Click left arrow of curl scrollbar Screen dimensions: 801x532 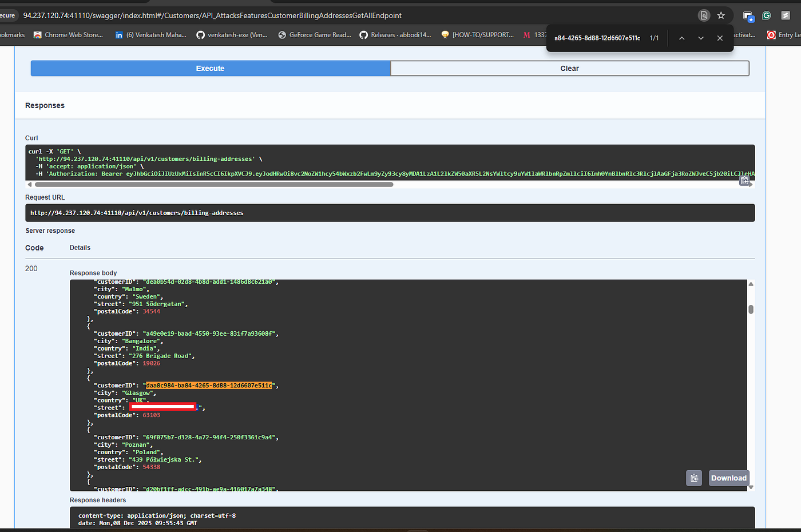tap(30, 185)
